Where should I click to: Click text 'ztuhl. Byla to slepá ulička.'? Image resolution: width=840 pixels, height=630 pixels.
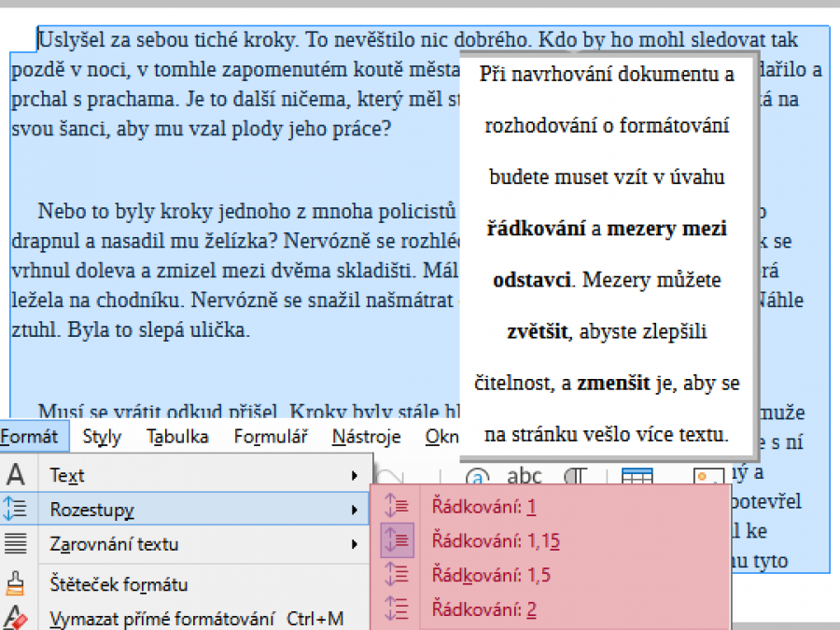[131, 329]
